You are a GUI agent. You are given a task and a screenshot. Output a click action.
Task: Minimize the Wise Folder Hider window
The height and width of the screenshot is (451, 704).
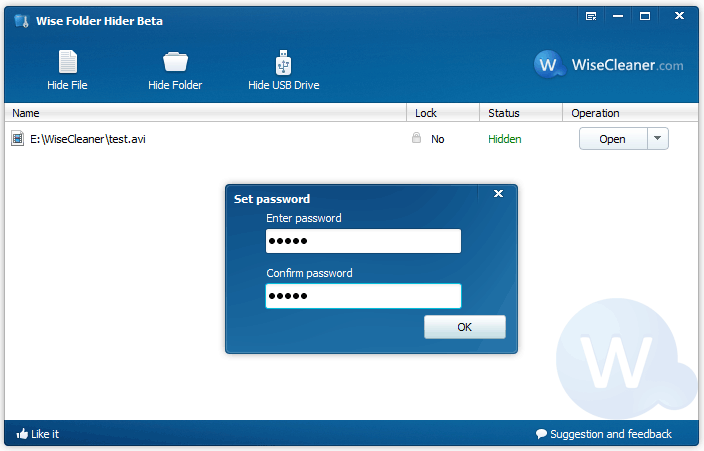point(618,17)
